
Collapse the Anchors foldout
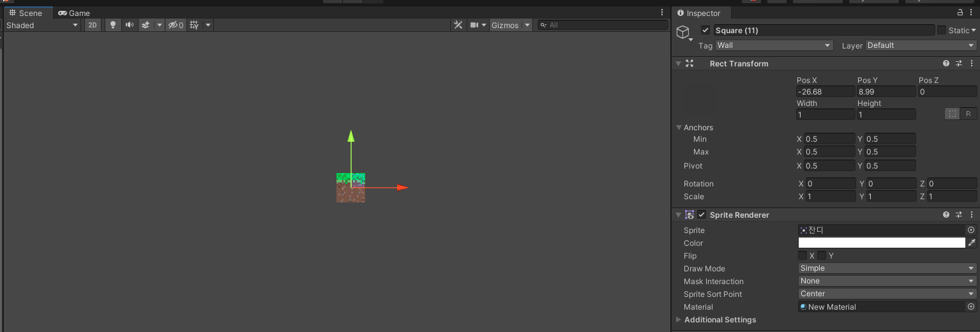[679, 128]
